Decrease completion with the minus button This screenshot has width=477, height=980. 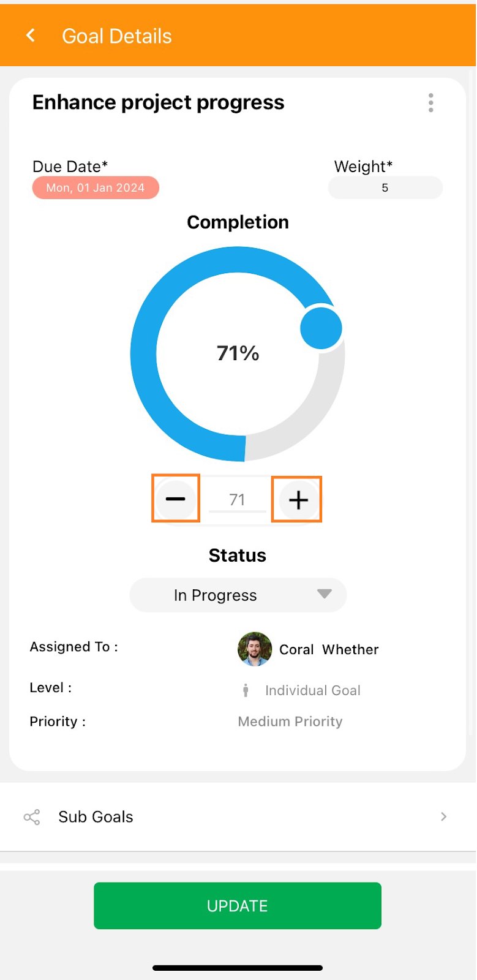[176, 499]
